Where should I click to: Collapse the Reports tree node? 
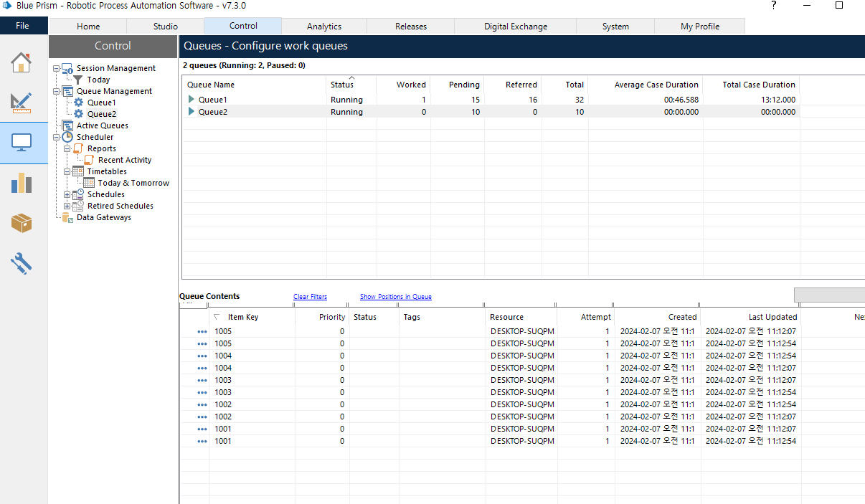coord(67,148)
